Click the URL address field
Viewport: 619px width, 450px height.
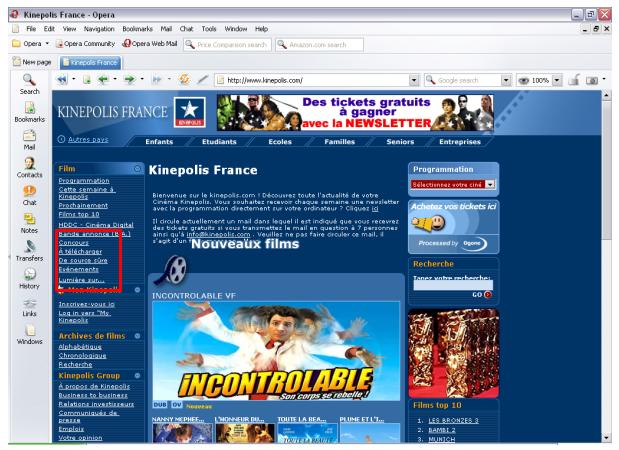pos(313,80)
